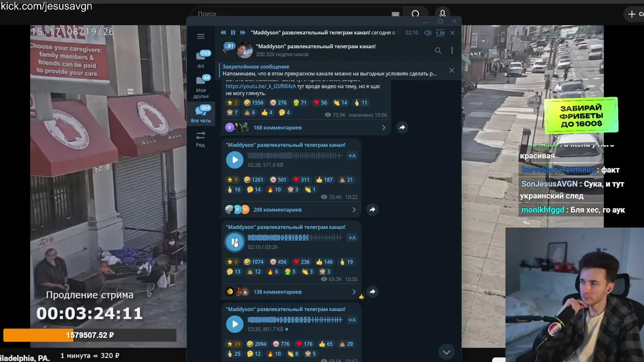Toggle the thumbs-up 146 reaction
The image size is (644, 362).
pyautogui.click(x=325, y=262)
